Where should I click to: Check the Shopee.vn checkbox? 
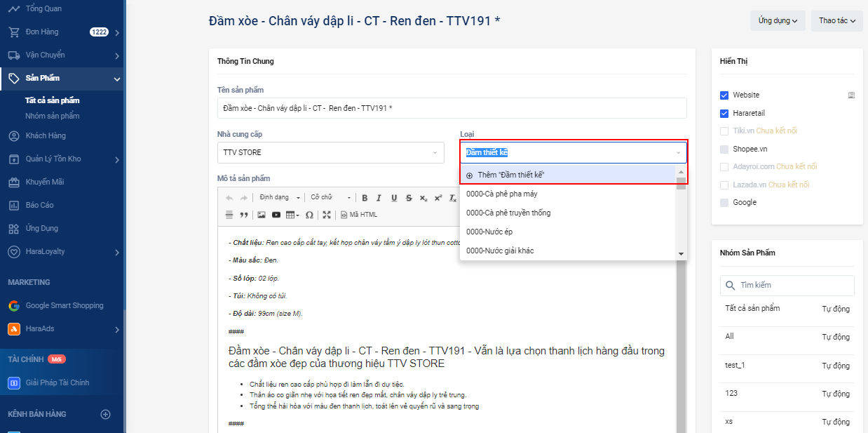(x=724, y=149)
